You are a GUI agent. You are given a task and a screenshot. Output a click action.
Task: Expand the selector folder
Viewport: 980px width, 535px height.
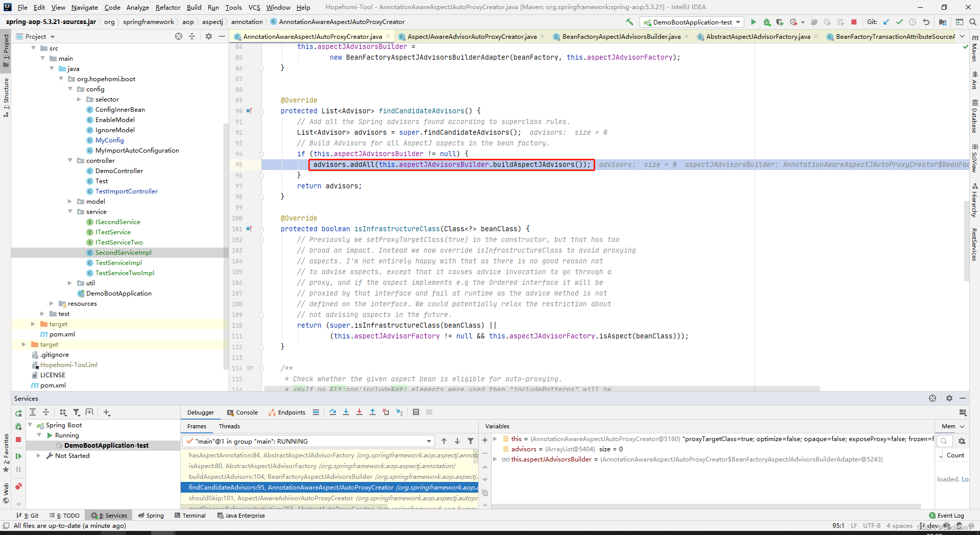pyautogui.click(x=79, y=99)
